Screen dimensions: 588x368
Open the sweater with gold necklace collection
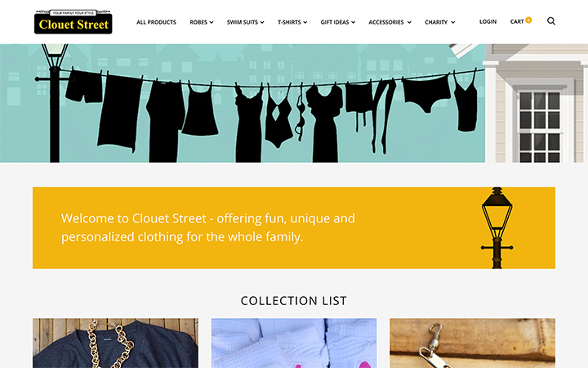(115, 343)
